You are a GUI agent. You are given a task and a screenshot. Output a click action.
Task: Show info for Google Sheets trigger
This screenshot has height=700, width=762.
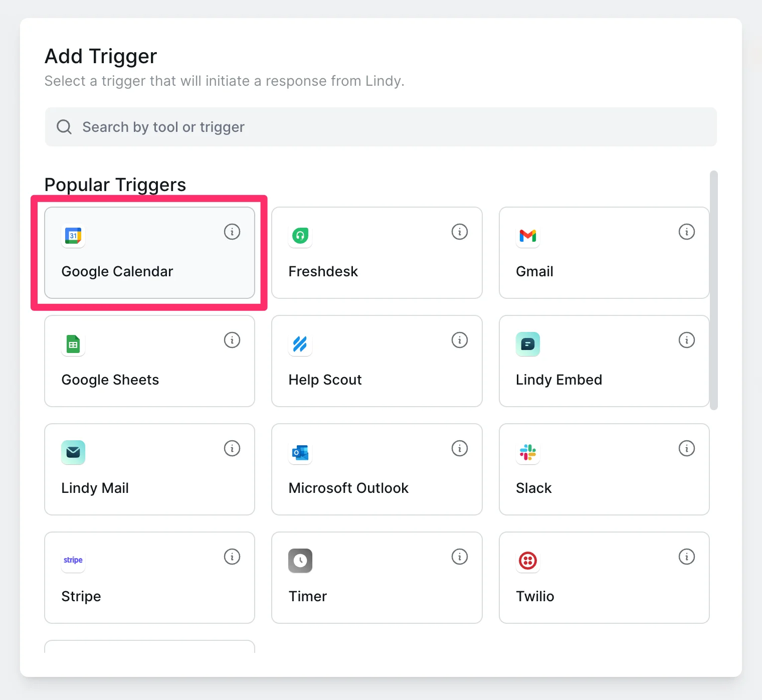click(x=232, y=340)
